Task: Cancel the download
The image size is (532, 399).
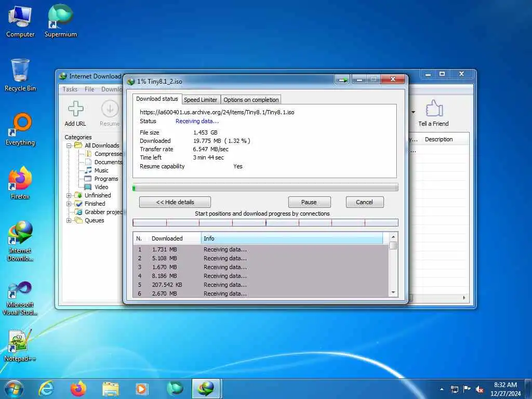Action: click(x=365, y=202)
